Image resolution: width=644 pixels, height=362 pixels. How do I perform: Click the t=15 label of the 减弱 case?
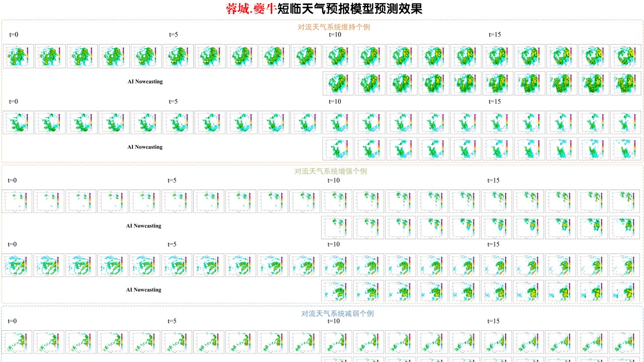494,321
